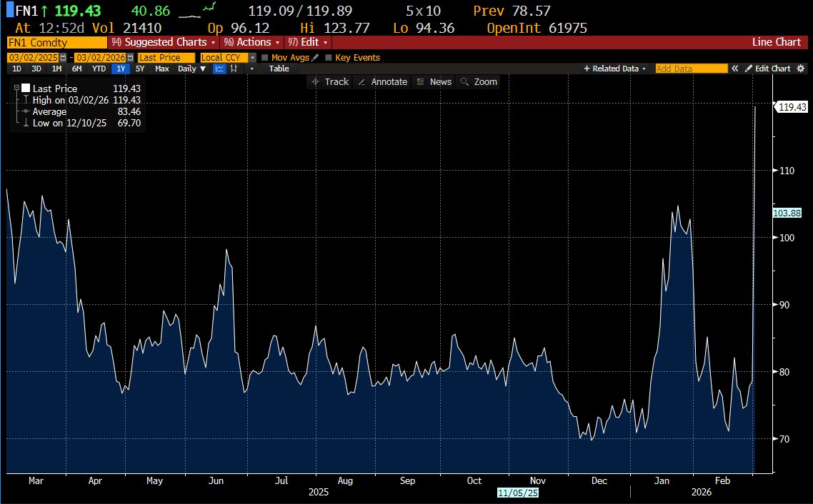Click OpenInt 61975 value in header
This screenshot has height=504, width=813.
[x=537, y=28]
